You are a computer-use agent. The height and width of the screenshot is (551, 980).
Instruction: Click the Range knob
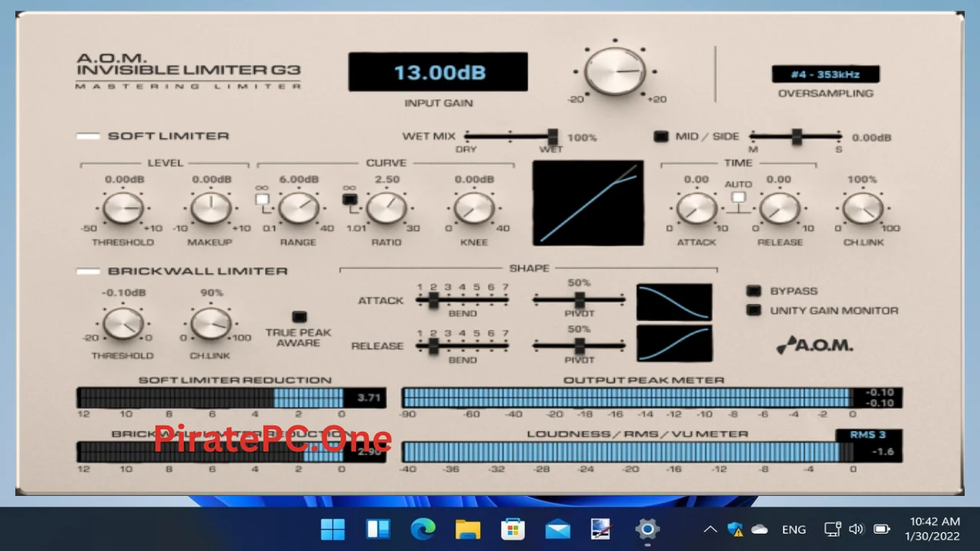click(298, 207)
